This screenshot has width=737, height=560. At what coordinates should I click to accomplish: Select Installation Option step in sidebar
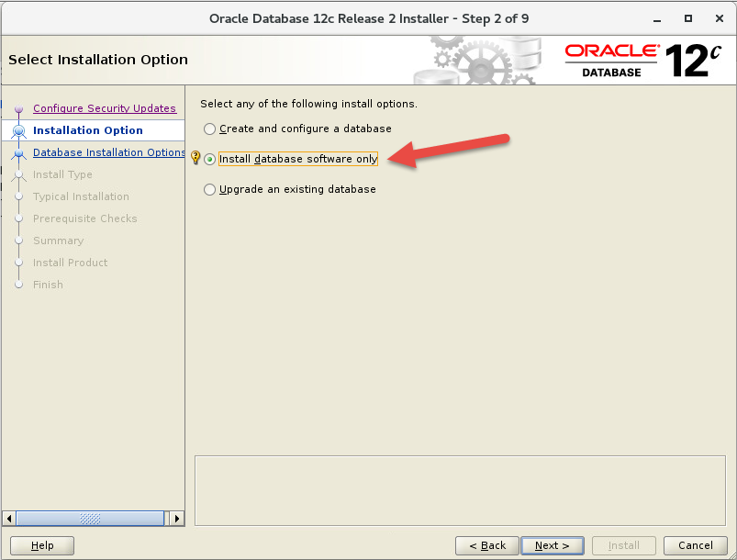tap(88, 130)
